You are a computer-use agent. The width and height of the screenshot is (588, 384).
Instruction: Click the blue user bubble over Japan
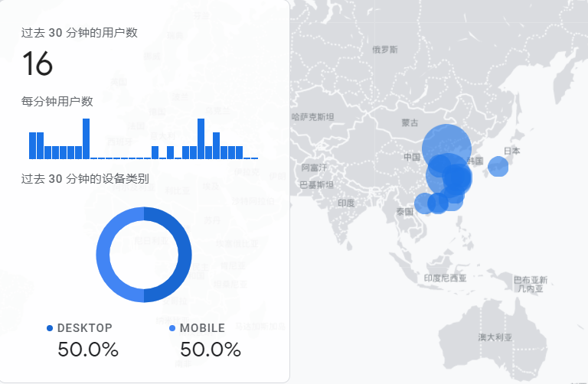click(x=498, y=166)
